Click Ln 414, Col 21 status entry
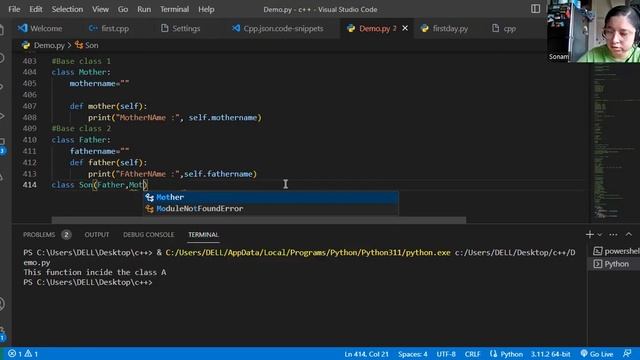Image resolution: width=640 pixels, height=360 pixels. click(x=367, y=354)
